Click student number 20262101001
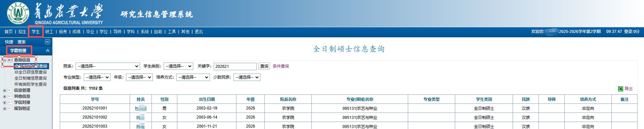 (95, 108)
